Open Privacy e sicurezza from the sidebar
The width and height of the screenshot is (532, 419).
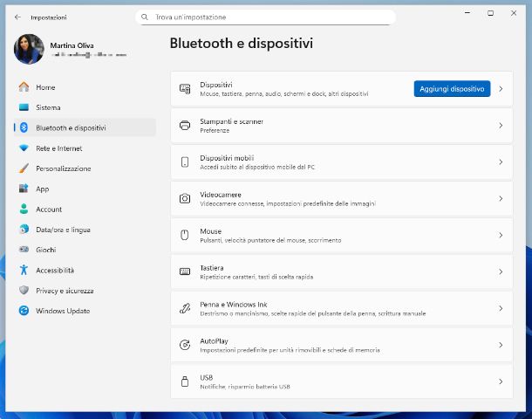pyautogui.click(x=85, y=291)
